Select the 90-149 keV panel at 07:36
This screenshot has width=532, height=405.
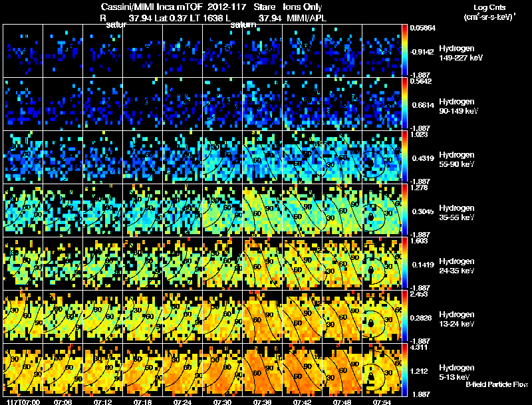pyautogui.click(x=262, y=104)
